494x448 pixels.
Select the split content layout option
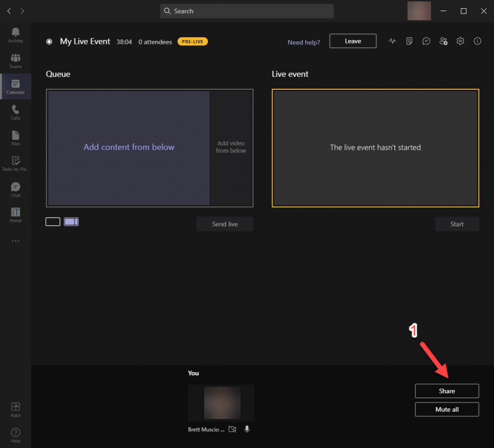pyautogui.click(x=71, y=221)
